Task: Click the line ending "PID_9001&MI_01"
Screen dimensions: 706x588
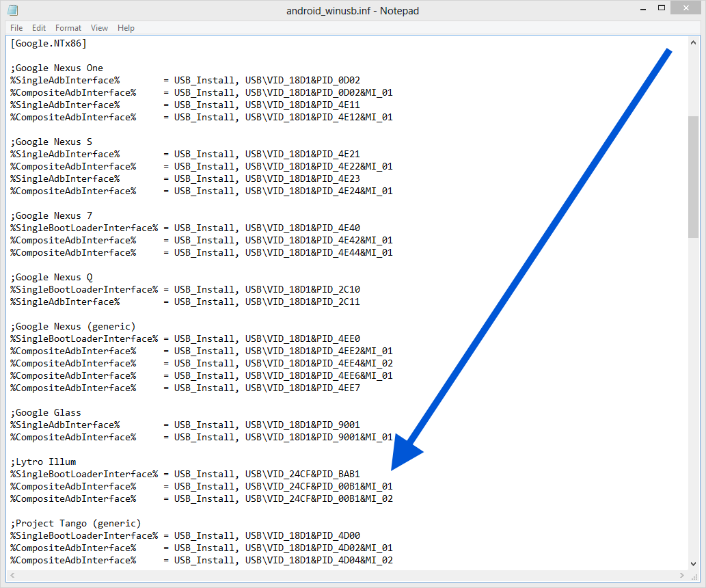Action: coord(201,437)
